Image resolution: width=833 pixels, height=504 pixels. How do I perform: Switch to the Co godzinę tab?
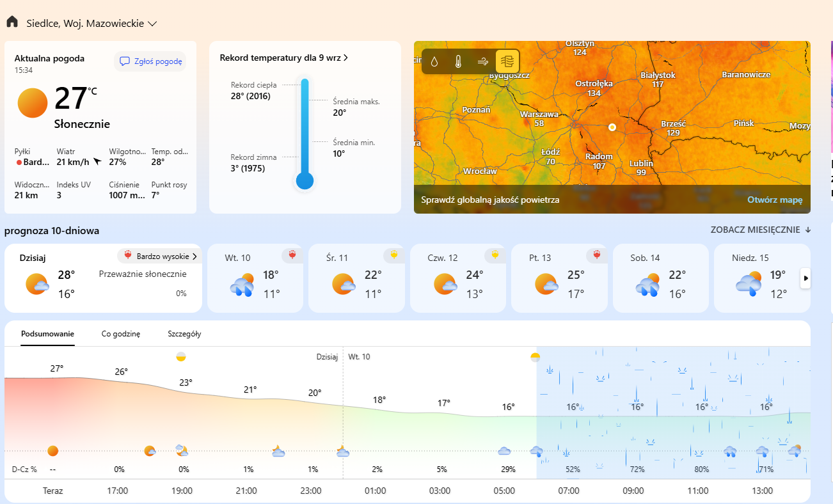pyautogui.click(x=120, y=334)
